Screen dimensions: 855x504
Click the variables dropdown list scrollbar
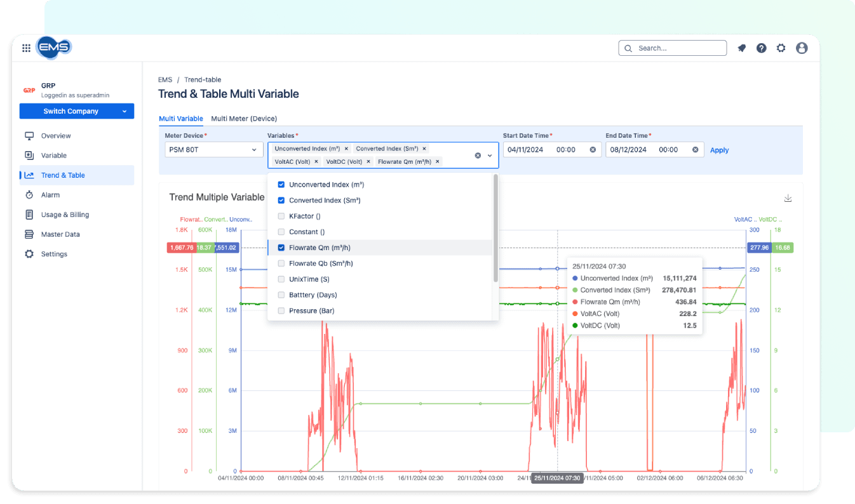pos(495,229)
